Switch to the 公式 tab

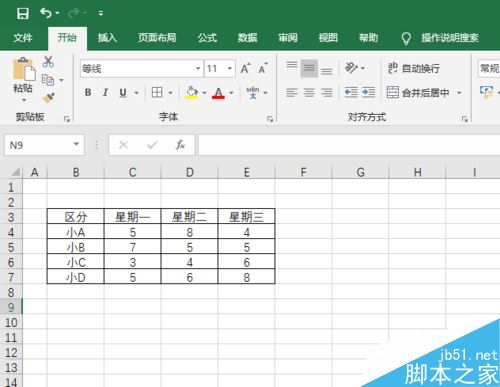pos(207,38)
